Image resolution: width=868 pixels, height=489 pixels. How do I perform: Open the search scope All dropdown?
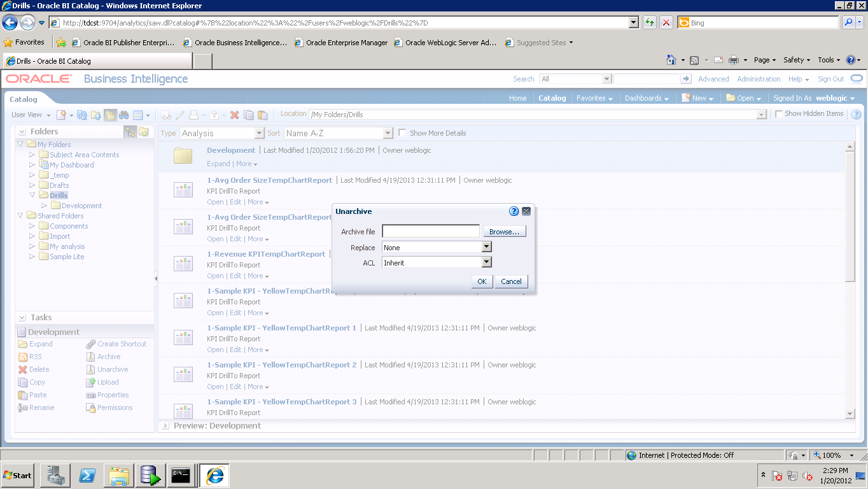tap(606, 79)
